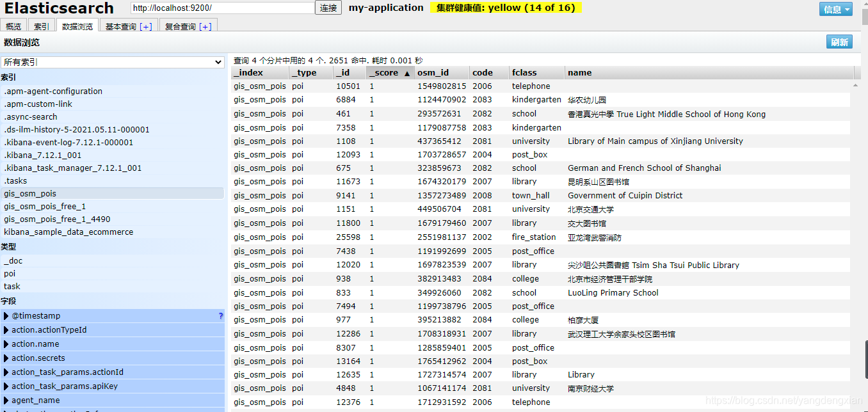Viewport: 868px width, 412px height.
Task: Select the 数据浏览 tab
Action: [x=77, y=26]
